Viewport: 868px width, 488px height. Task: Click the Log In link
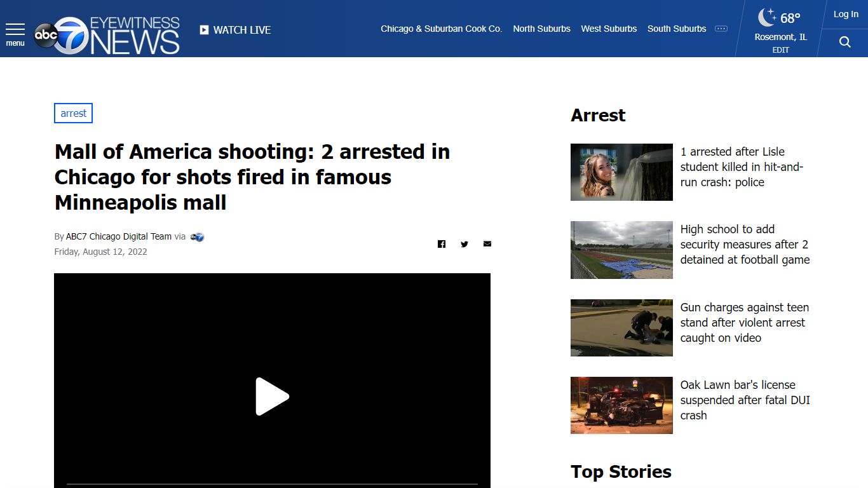846,14
